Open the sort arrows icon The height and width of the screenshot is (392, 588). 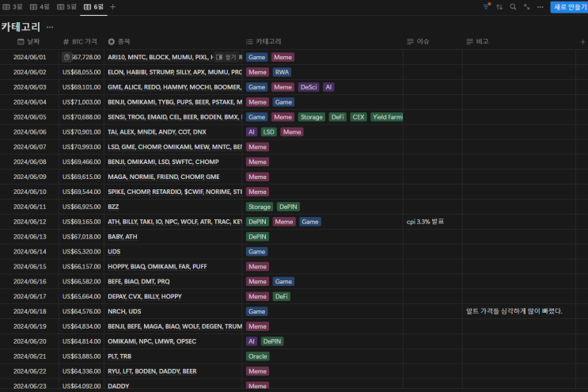(x=499, y=7)
